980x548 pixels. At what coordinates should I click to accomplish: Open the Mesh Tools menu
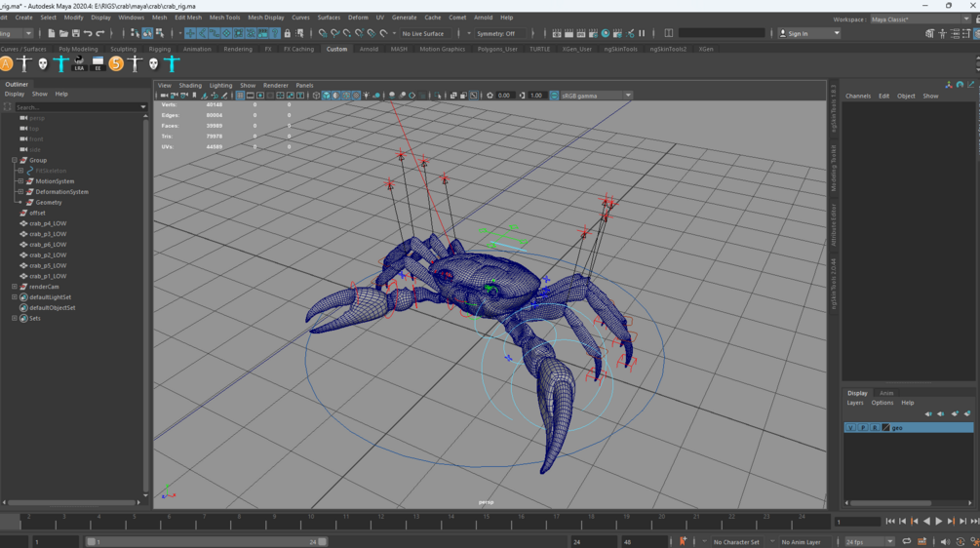point(224,18)
